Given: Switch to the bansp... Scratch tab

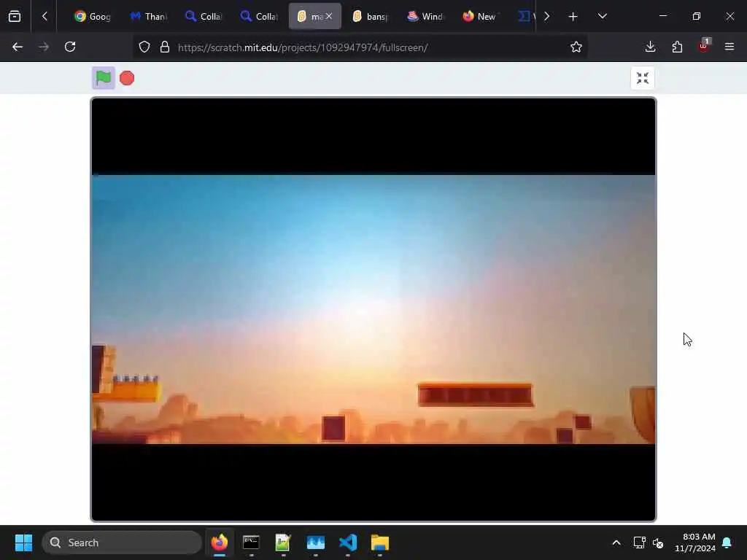Looking at the screenshot, I should point(370,16).
